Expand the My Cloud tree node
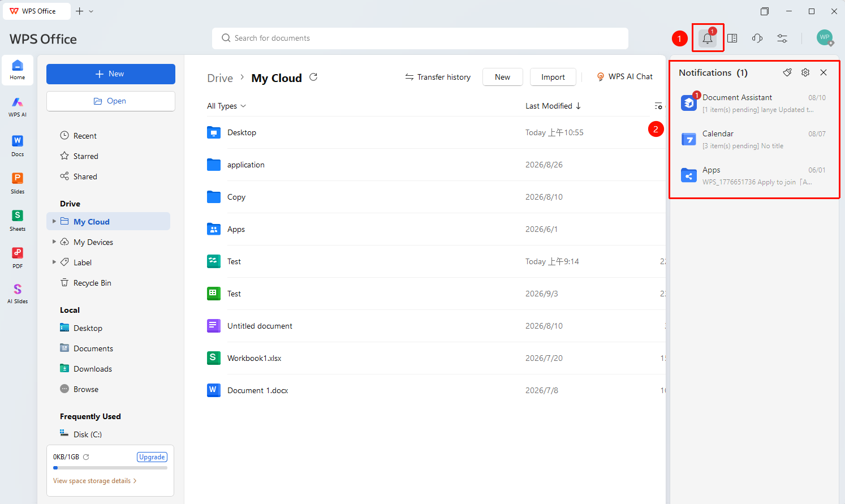 (54, 221)
